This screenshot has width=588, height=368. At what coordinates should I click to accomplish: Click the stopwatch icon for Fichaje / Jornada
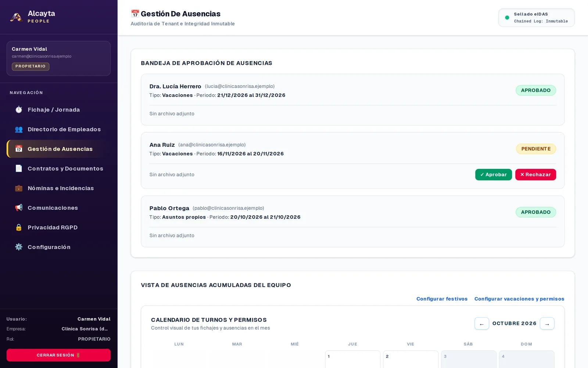click(19, 110)
